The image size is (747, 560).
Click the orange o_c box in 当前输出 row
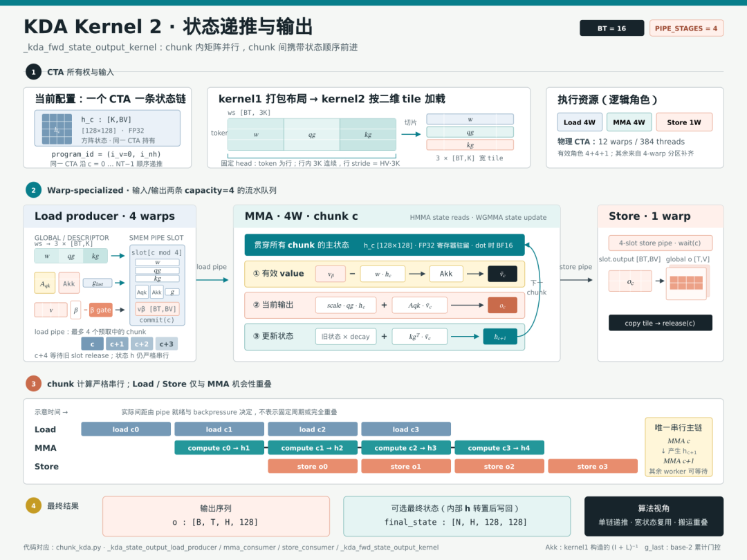503,306
